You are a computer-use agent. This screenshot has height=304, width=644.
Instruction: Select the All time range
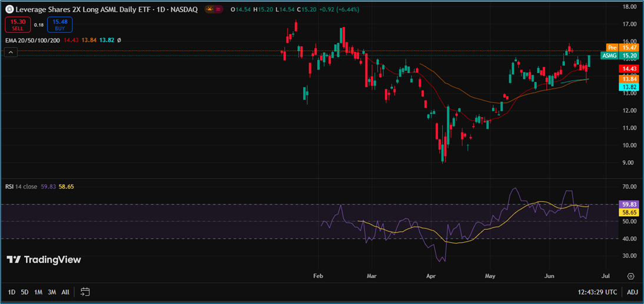65,292
